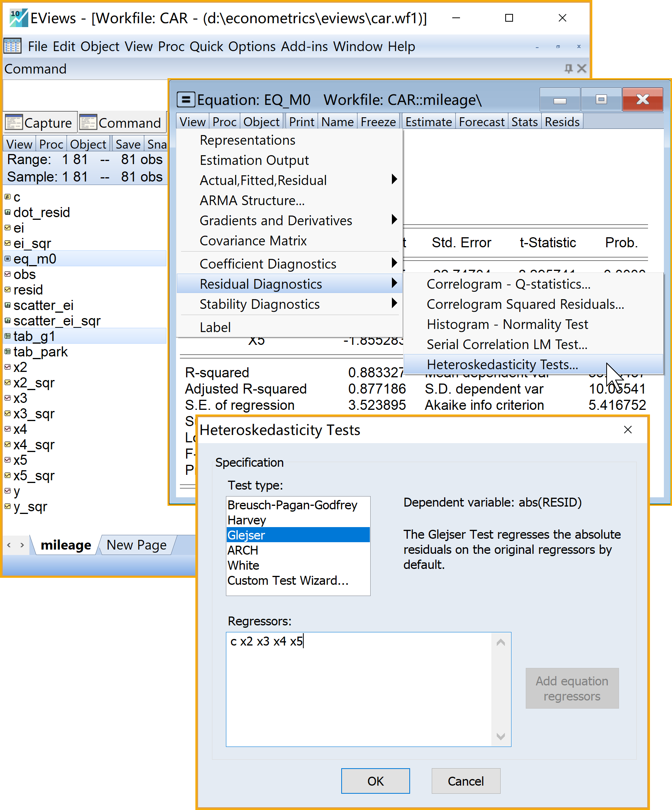The width and height of the screenshot is (672, 810).
Task: Click the eq_m0 equation object icon
Action: pyautogui.click(x=7, y=259)
